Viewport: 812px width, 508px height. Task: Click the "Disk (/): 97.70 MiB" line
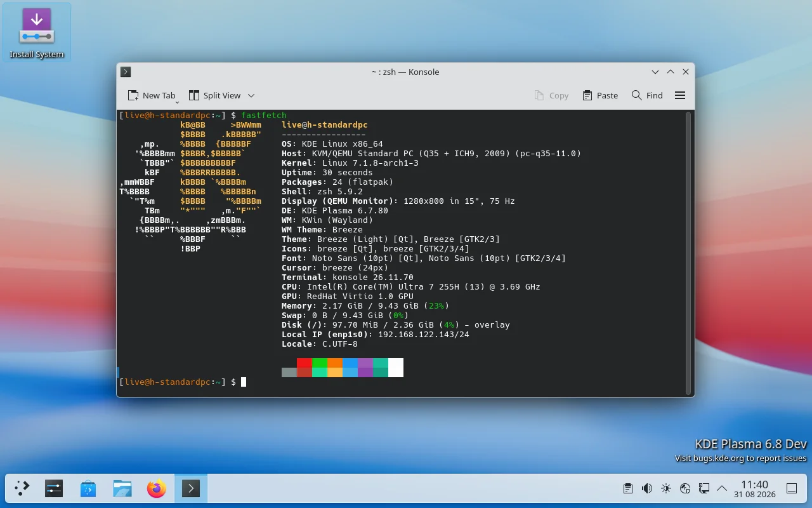396,325
